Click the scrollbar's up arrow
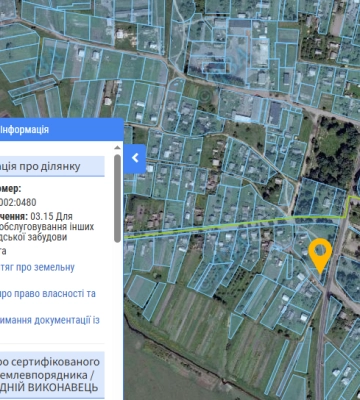Viewport: 360px width, 400px height. (x=117, y=148)
